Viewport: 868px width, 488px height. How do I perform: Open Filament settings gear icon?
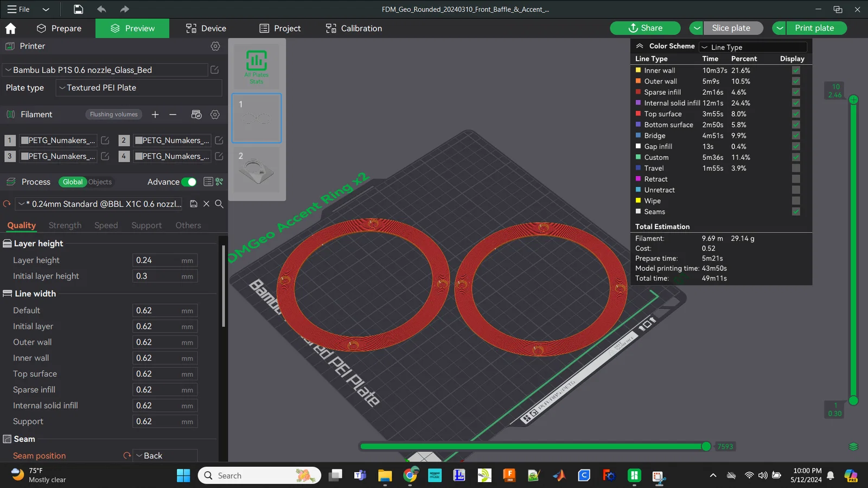[215, 115]
